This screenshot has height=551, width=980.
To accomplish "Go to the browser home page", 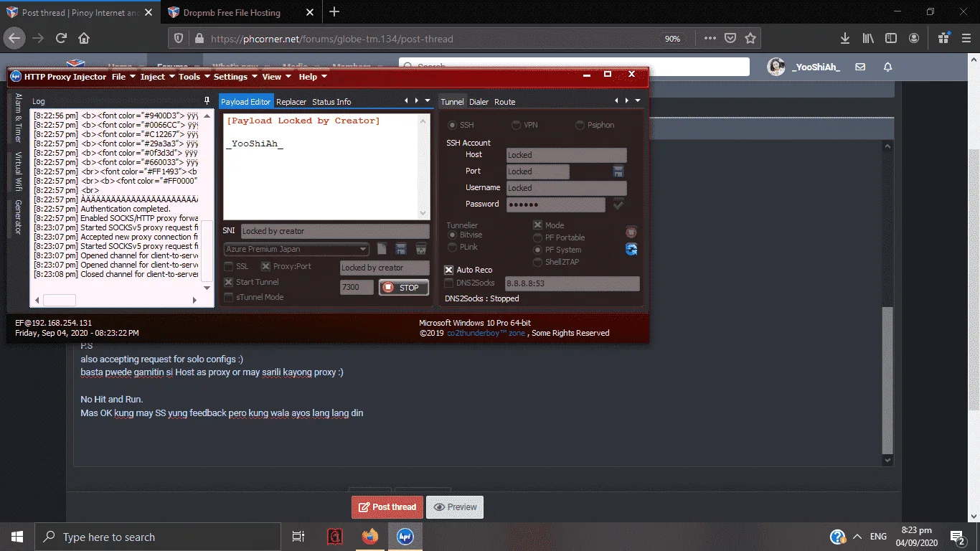I will point(84,38).
